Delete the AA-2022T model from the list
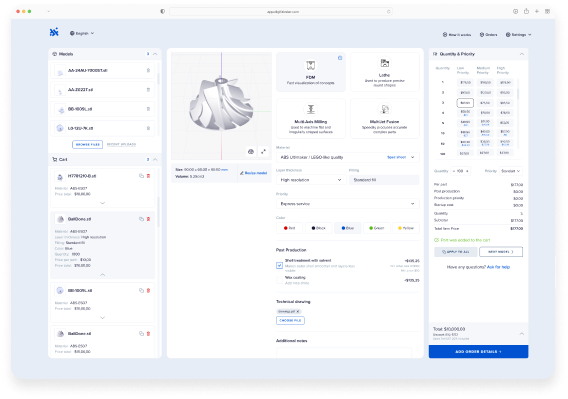This screenshot has height=399, width=568. (148, 90)
